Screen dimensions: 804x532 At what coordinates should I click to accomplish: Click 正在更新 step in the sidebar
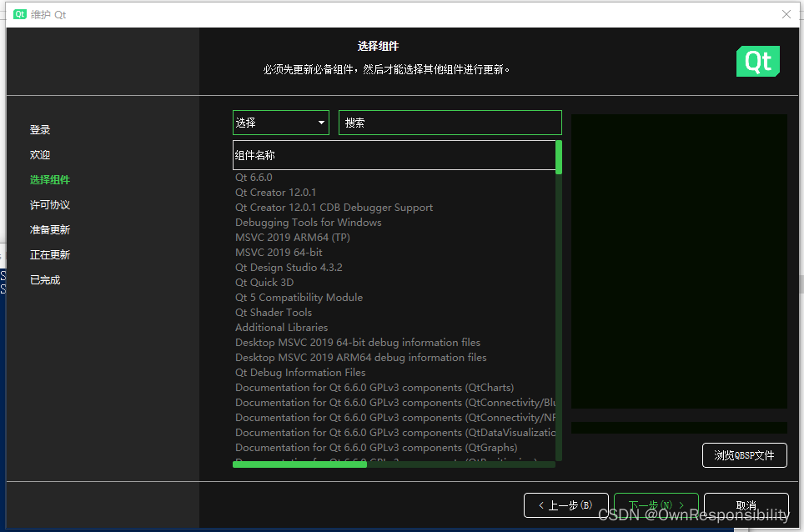tap(50, 254)
